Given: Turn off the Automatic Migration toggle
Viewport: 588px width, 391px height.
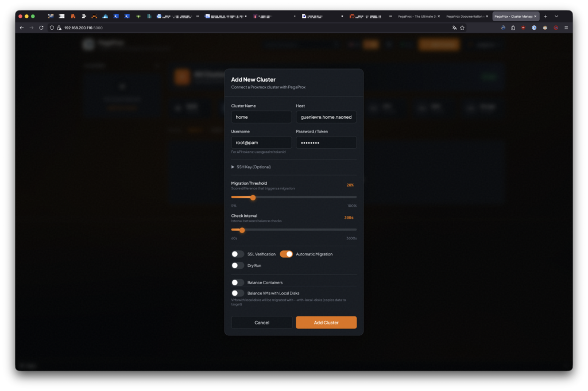Looking at the screenshot, I should [286, 254].
